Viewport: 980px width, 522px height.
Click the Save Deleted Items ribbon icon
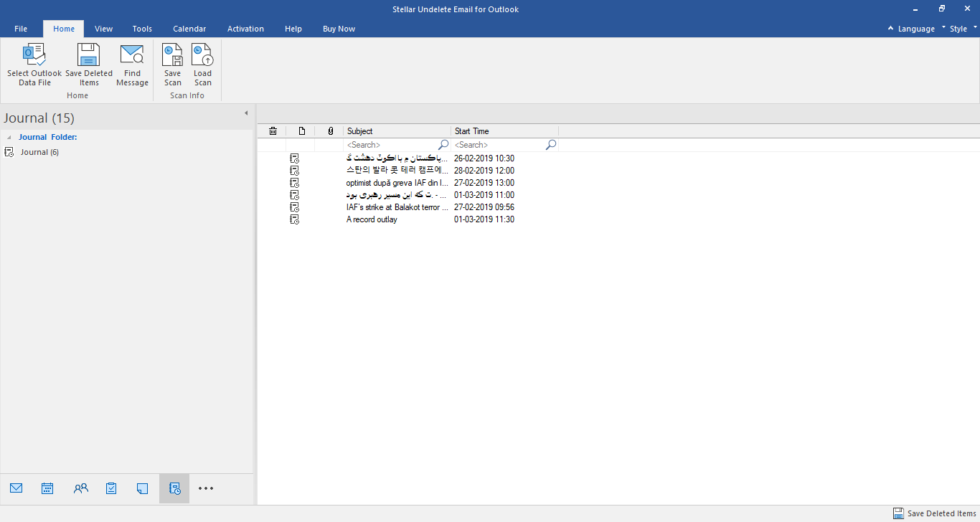(89, 56)
